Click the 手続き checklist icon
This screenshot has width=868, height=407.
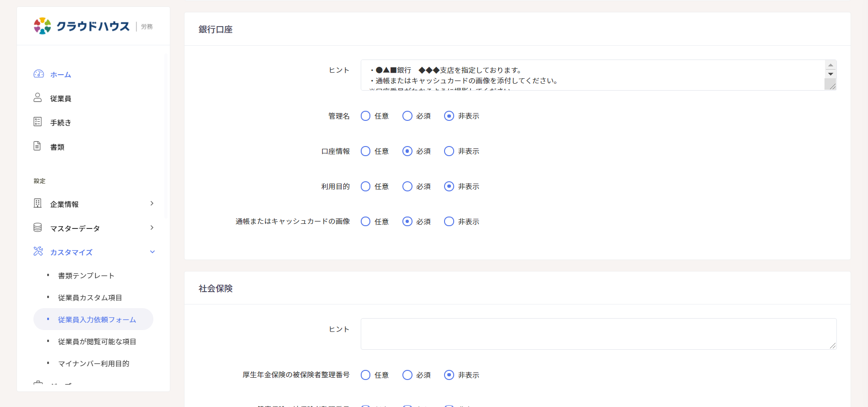pyautogui.click(x=38, y=121)
